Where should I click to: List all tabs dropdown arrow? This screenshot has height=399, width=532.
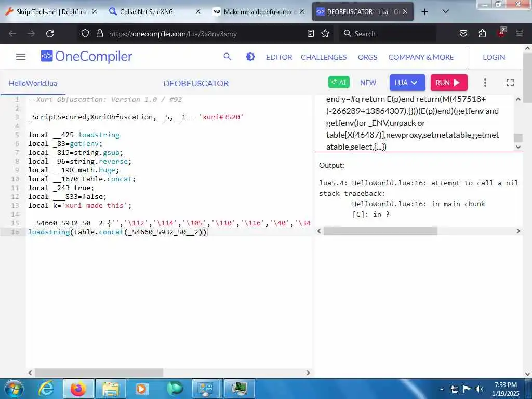pos(446,11)
